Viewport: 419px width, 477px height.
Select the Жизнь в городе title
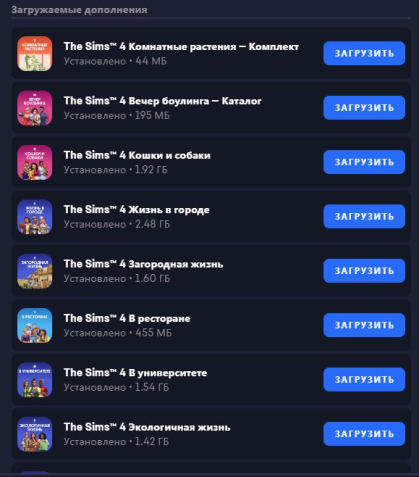coord(137,210)
